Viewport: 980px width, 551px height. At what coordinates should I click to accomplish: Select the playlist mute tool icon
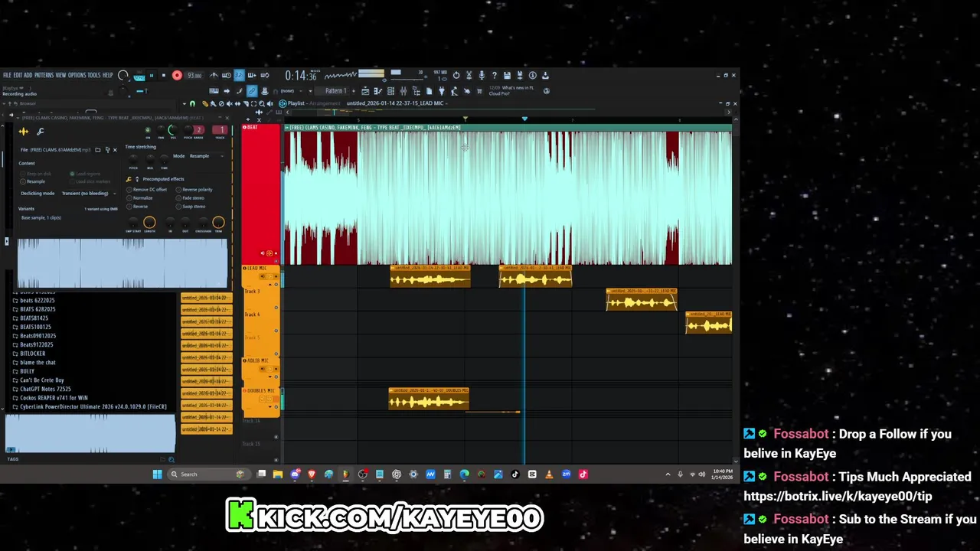pos(229,103)
